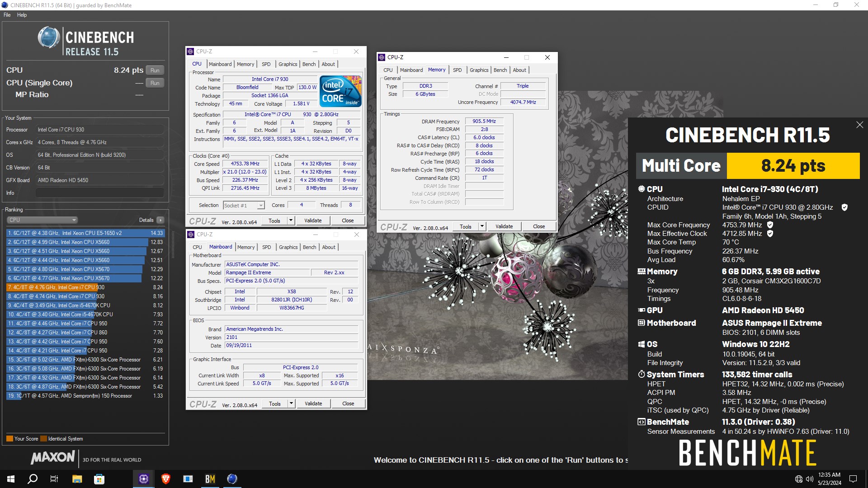Click the System Timers clock icon

641,374
